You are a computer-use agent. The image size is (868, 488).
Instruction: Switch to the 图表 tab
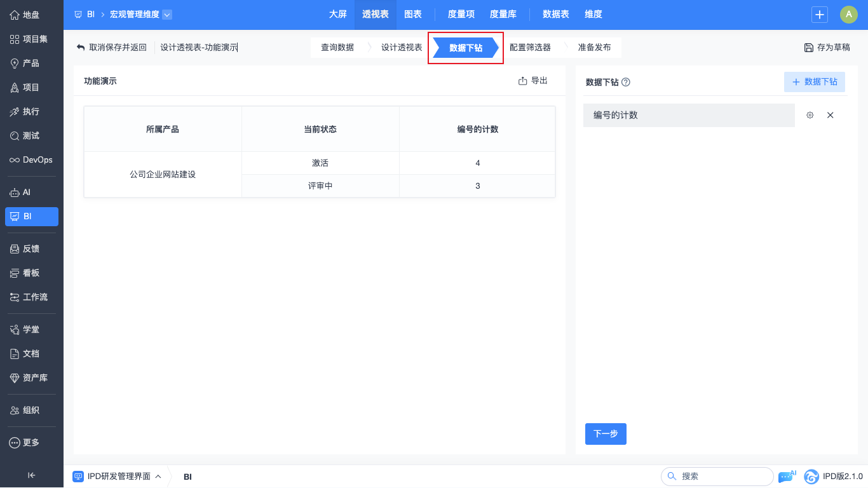tap(413, 15)
